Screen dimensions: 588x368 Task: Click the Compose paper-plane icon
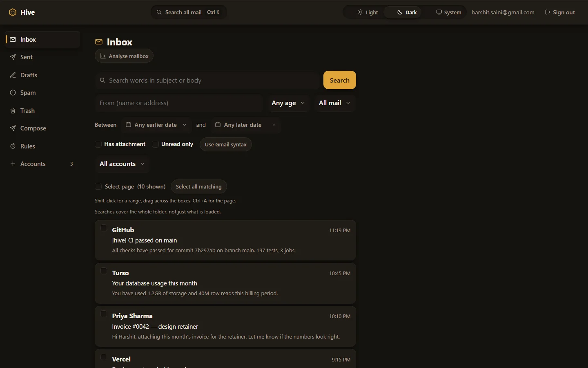pos(13,128)
